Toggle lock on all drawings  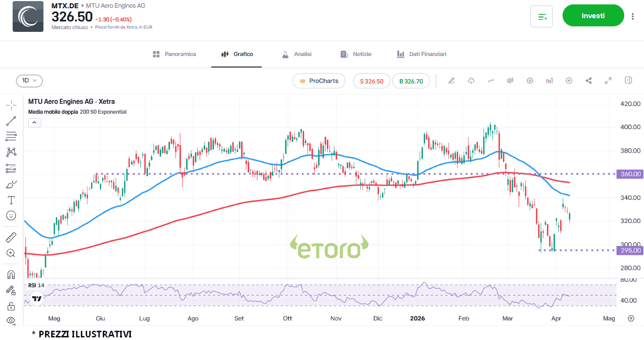11,306
